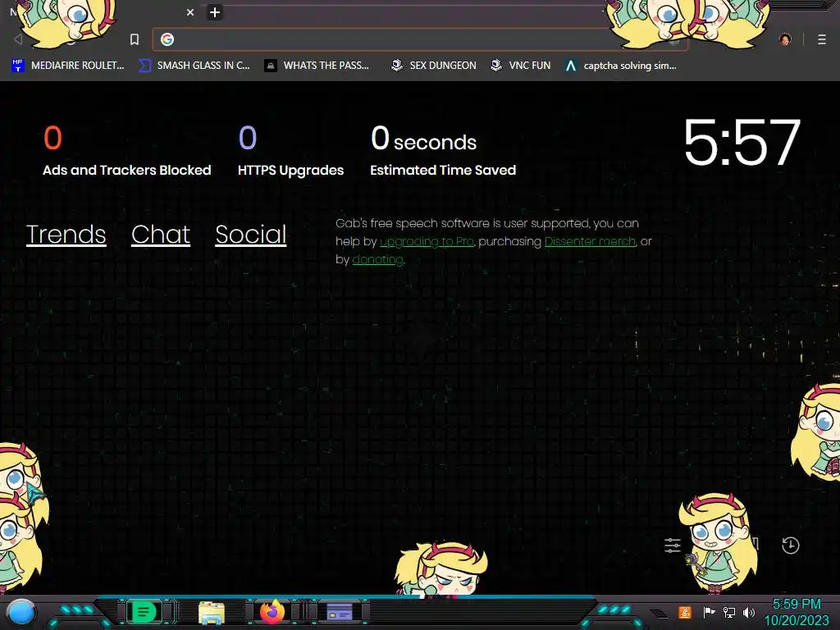Click the donating link
The image size is (840, 630).
(377, 260)
